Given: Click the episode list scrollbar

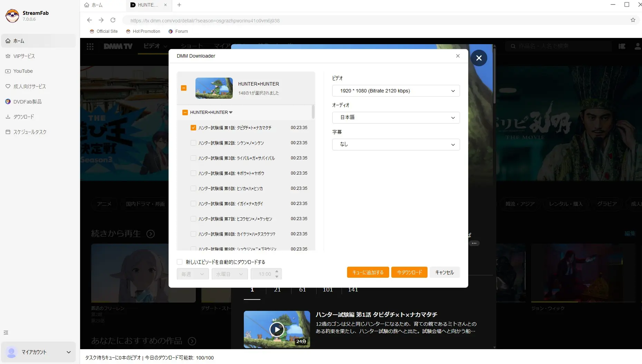Looking at the screenshot, I should (313, 112).
